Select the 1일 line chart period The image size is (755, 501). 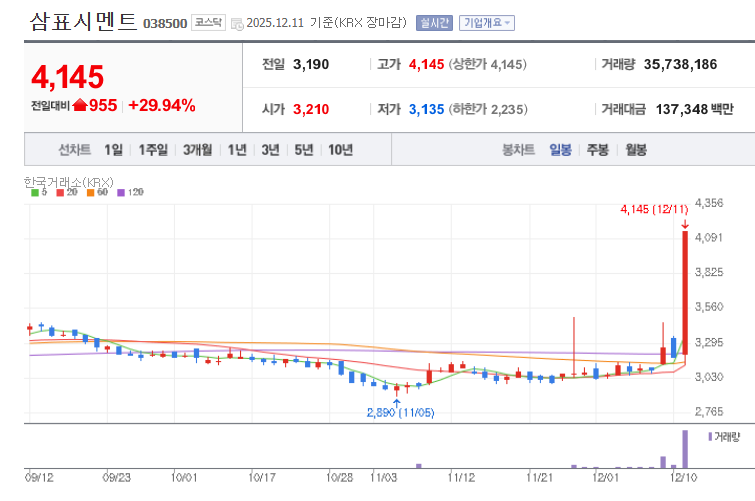tap(114, 150)
